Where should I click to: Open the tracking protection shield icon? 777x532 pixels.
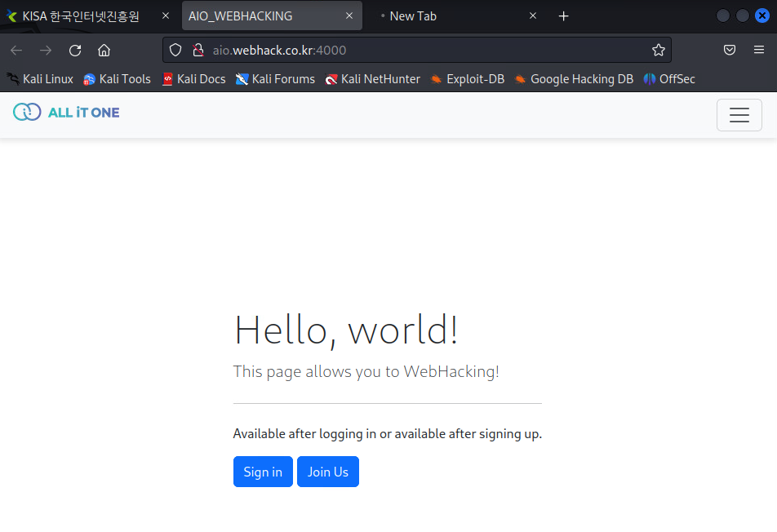[x=175, y=50]
